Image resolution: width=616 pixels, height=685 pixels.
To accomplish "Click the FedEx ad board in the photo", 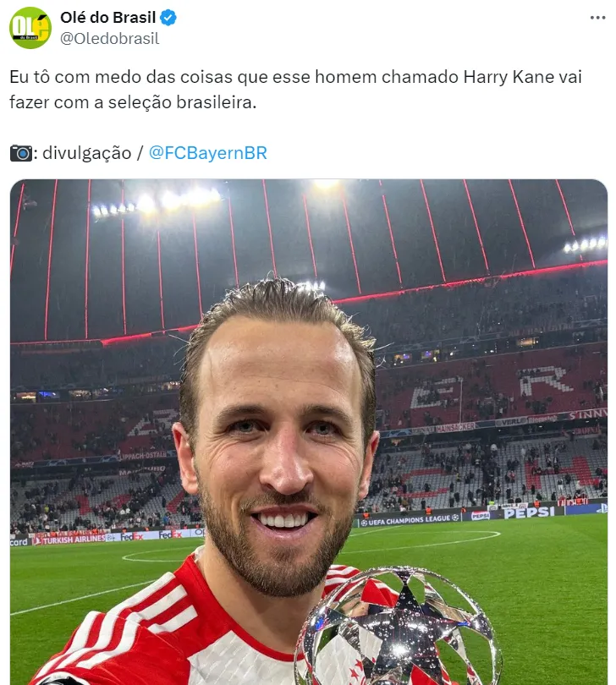I will 132,535.
